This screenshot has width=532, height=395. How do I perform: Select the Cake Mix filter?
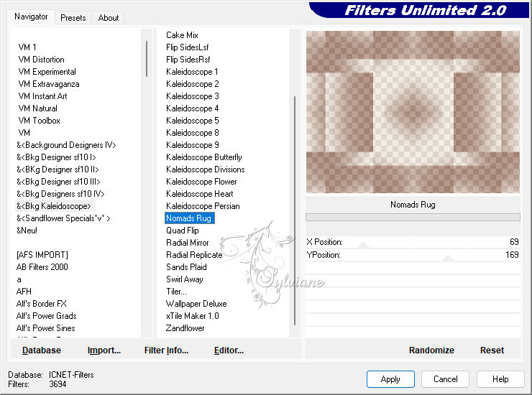(182, 35)
